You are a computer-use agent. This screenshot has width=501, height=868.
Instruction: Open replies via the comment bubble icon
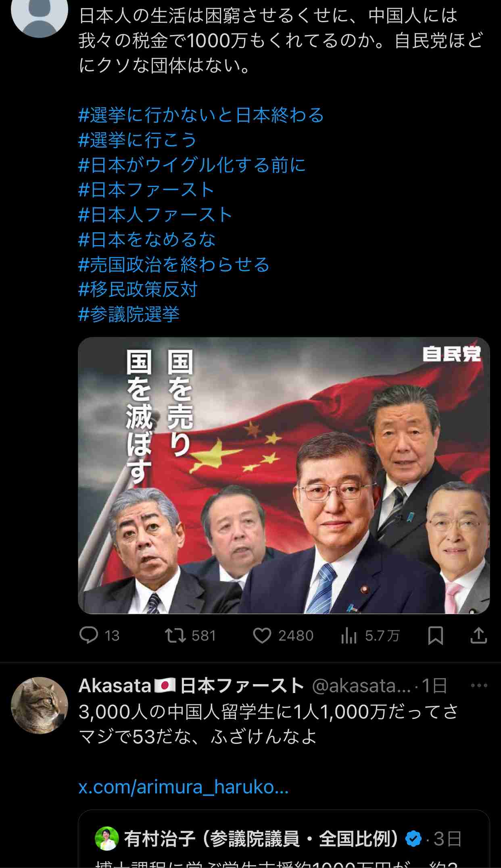click(89, 635)
